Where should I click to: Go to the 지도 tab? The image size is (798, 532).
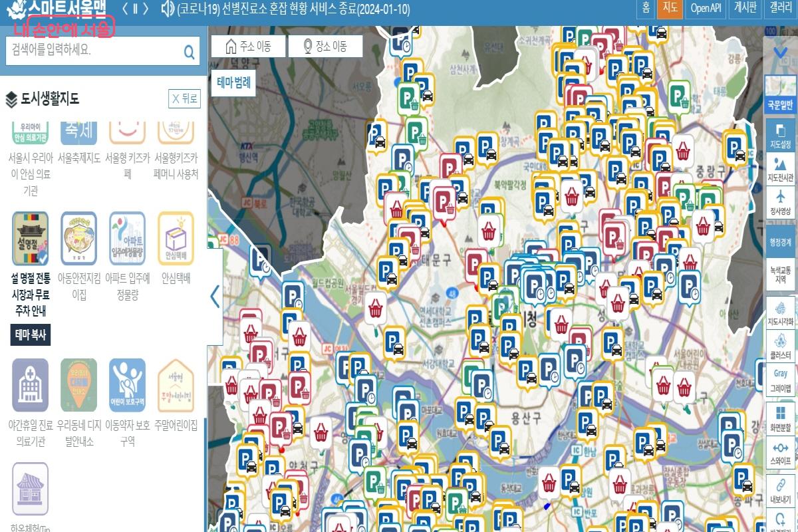[670, 9]
